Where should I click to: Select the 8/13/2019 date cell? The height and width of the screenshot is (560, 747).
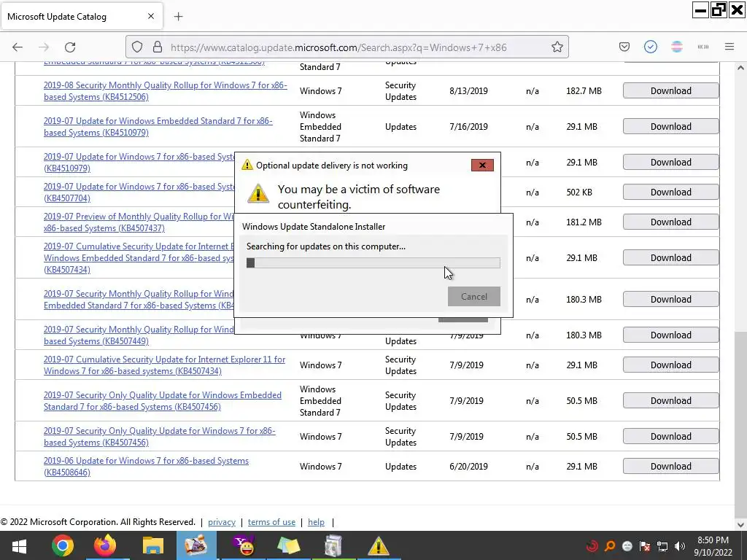[x=468, y=90]
